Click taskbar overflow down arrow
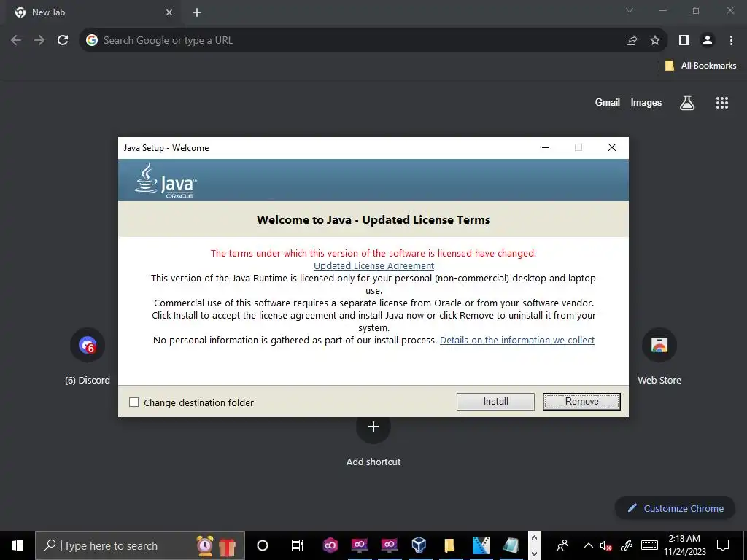Image resolution: width=747 pixels, height=560 pixels. pos(534,553)
